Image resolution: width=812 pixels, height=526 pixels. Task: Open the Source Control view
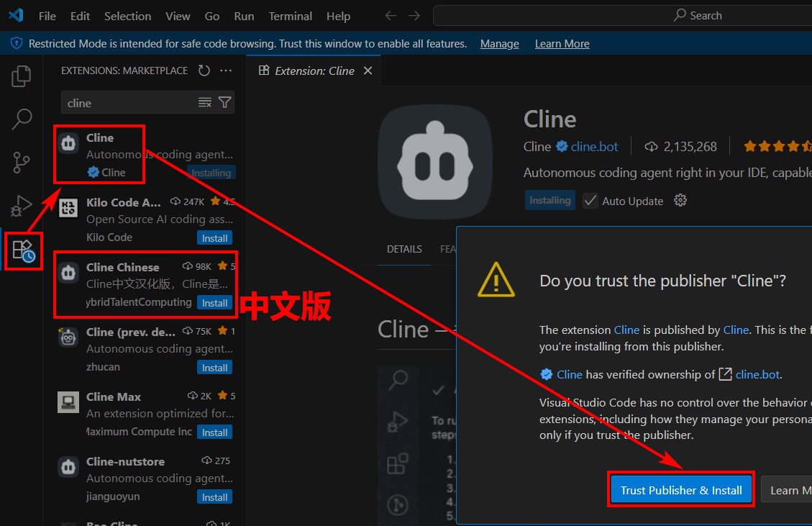coord(22,163)
